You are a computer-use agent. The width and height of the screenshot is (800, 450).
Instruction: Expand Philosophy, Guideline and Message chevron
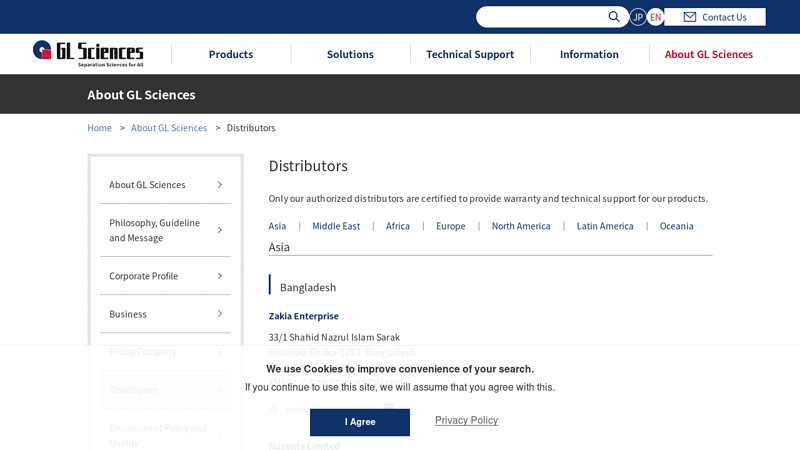(x=220, y=230)
